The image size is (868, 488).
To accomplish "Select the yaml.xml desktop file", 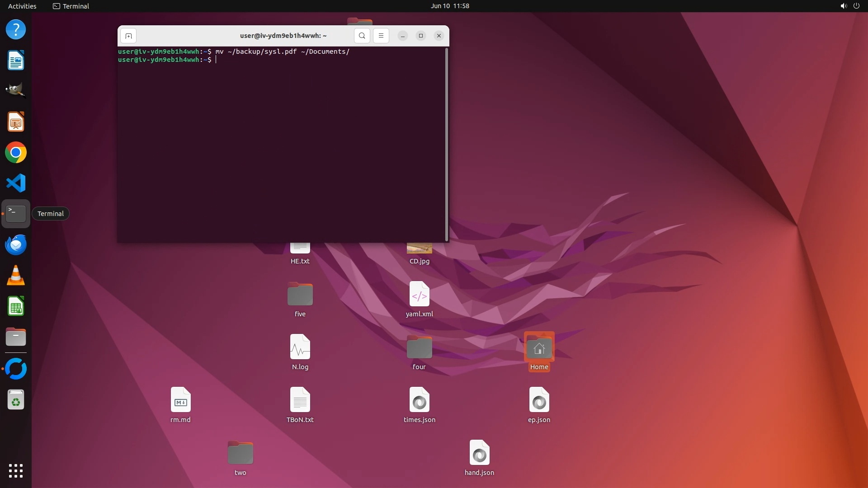I will [x=419, y=299].
